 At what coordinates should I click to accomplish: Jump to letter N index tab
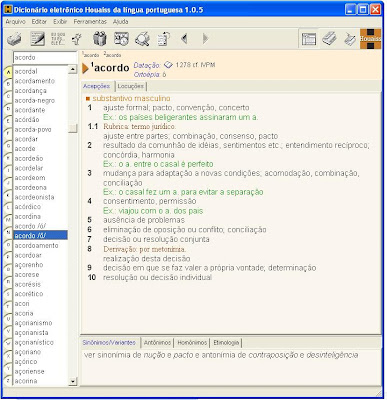[8, 232]
